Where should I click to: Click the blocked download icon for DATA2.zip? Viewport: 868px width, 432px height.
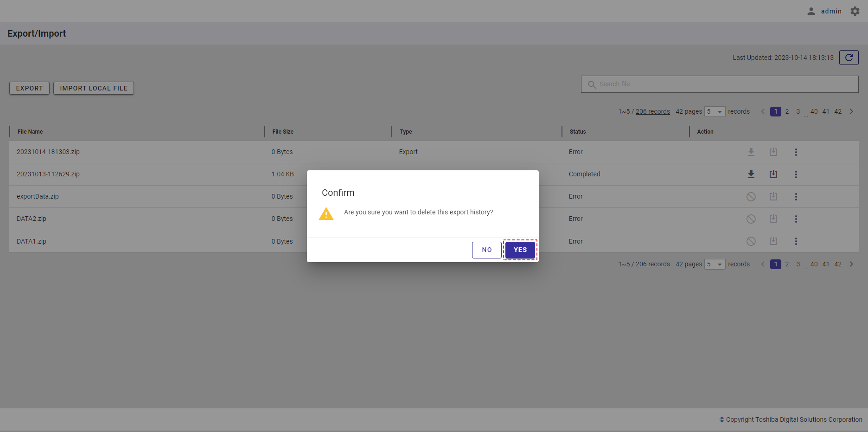(x=751, y=219)
